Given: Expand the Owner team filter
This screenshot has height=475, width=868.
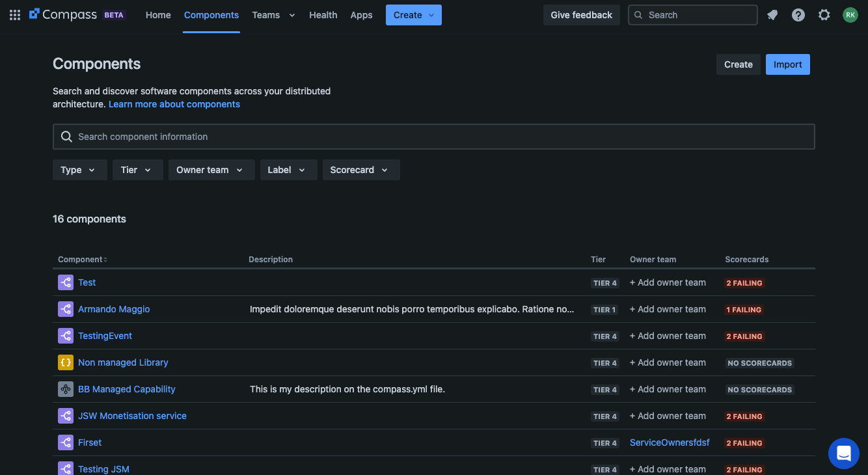Looking at the screenshot, I should pyautogui.click(x=211, y=169).
